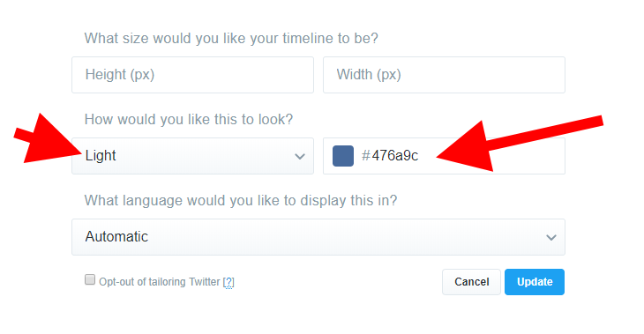Click the hash symbol before 476a9c
Image resolution: width=644 pixels, height=334 pixels.
click(365, 155)
